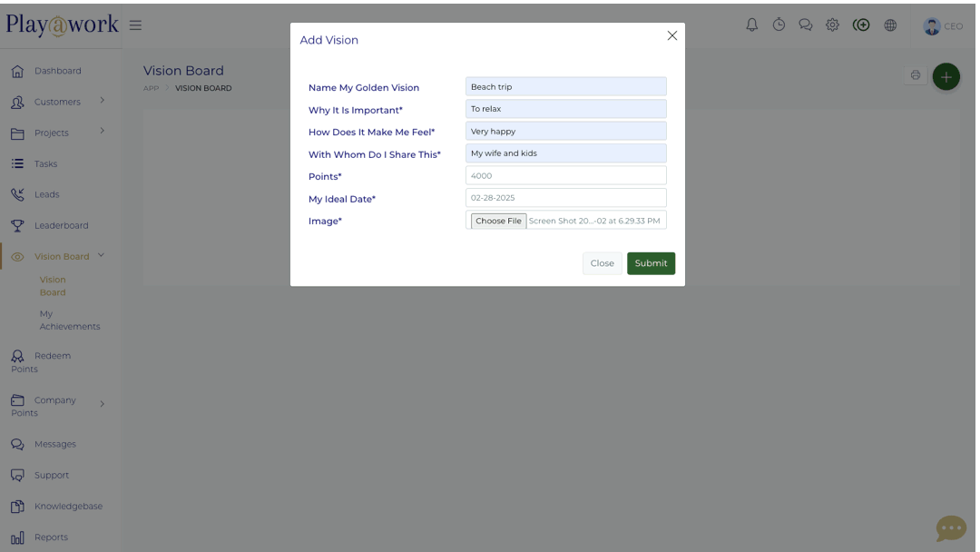Open My Achievements in sidebar
Viewport: 980px width, 552px height.
(x=69, y=320)
